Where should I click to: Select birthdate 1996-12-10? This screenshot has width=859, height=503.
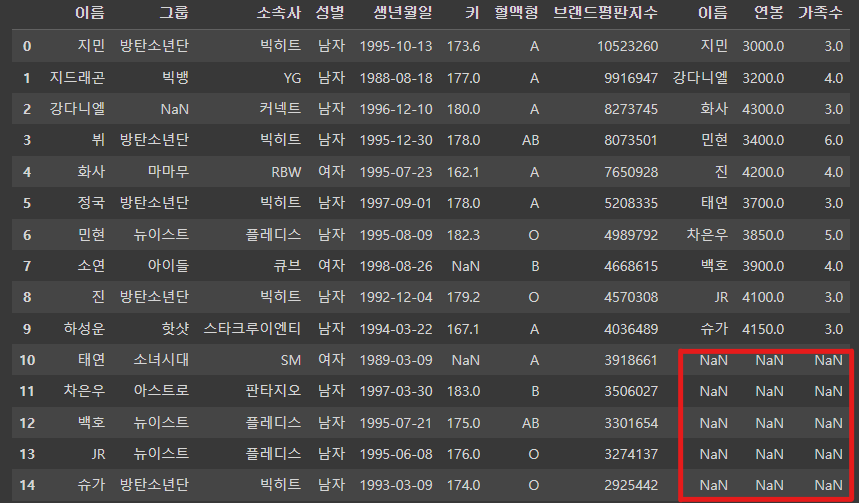pyautogui.click(x=396, y=109)
